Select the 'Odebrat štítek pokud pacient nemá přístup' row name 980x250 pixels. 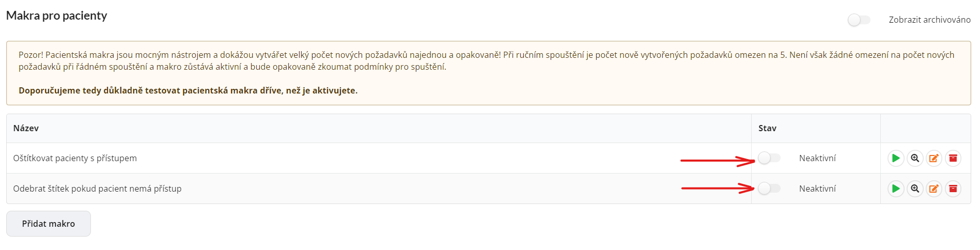click(x=97, y=189)
